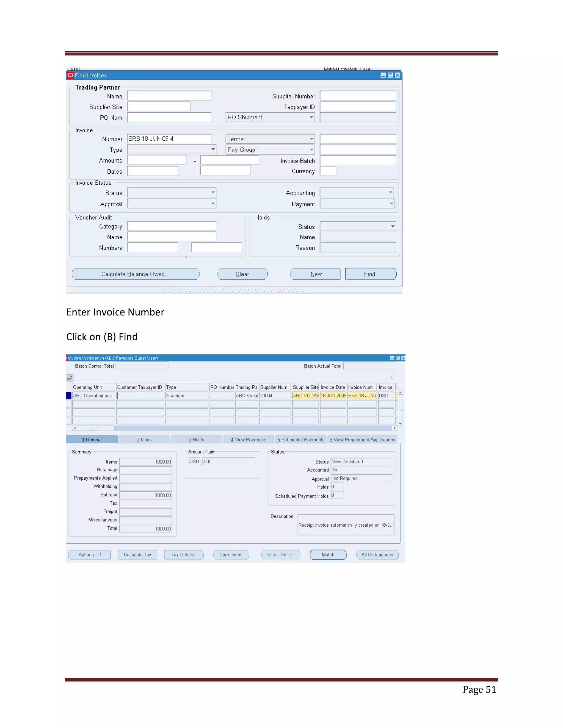Minimize the Find Invoices window
Image resolution: width=563 pixels, height=728 pixels.
click(x=383, y=75)
